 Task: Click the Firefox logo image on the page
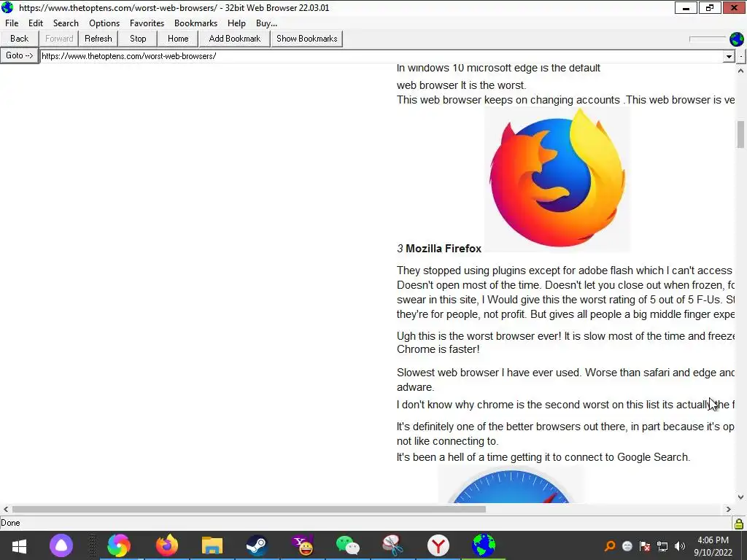pyautogui.click(x=557, y=179)
